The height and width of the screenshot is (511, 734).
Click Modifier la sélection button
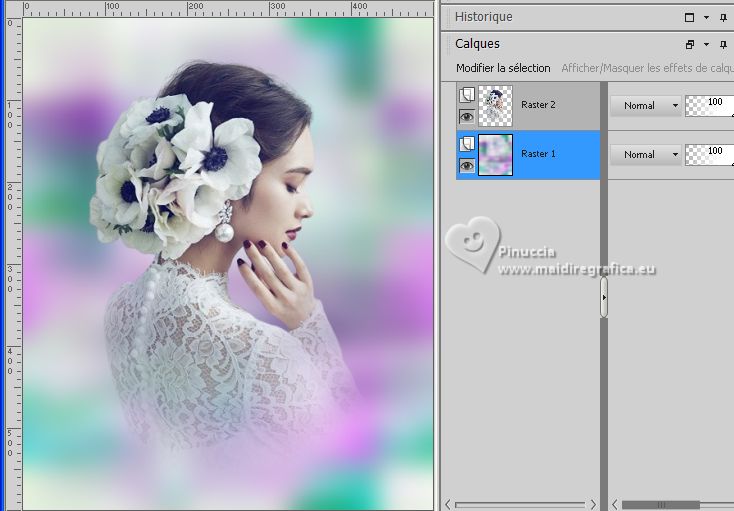click(x=503, y=68)
